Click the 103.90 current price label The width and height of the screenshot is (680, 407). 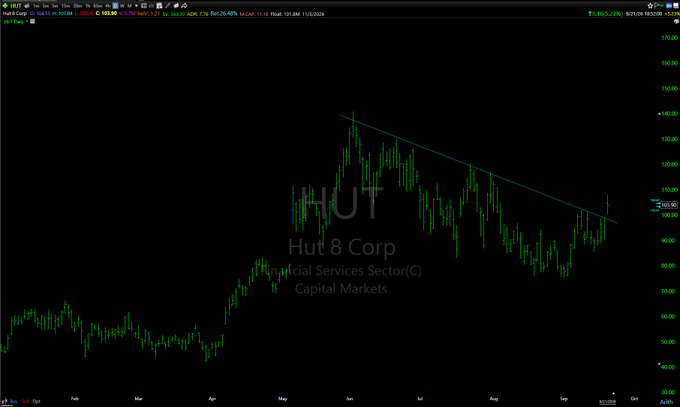[x=669, y=205]
